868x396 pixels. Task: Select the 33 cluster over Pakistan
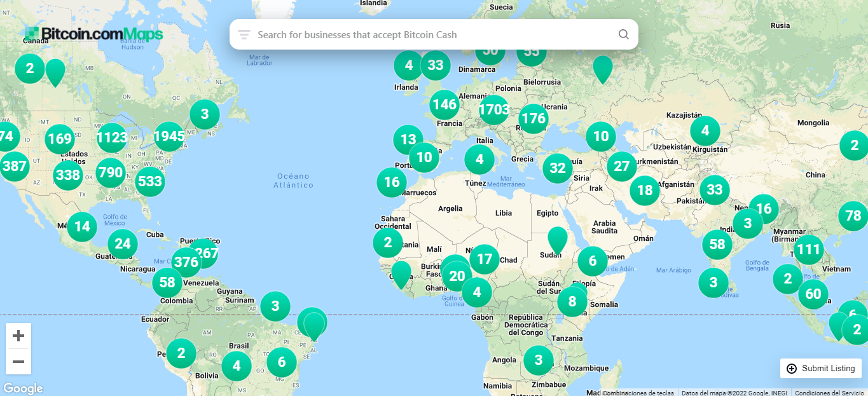[715, 189]
